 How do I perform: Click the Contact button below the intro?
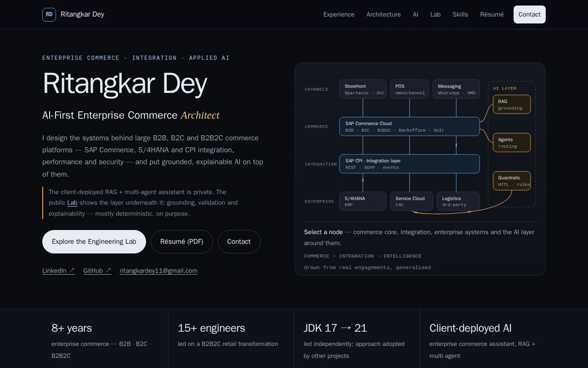coord(239,241)
